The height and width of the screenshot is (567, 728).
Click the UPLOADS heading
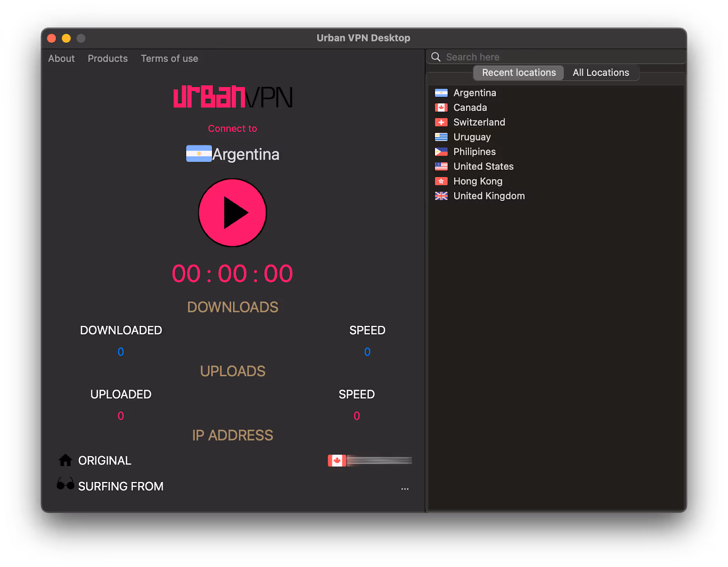[x=233, y=371]
